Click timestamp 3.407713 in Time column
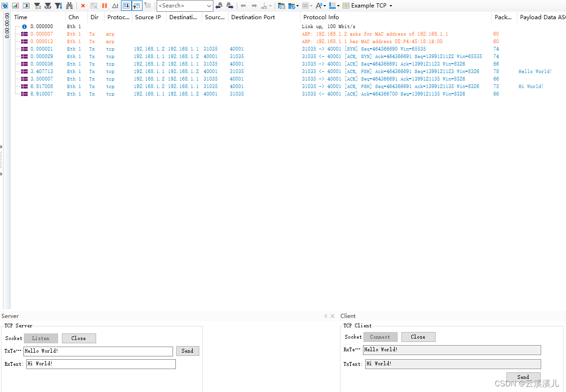 42,72
